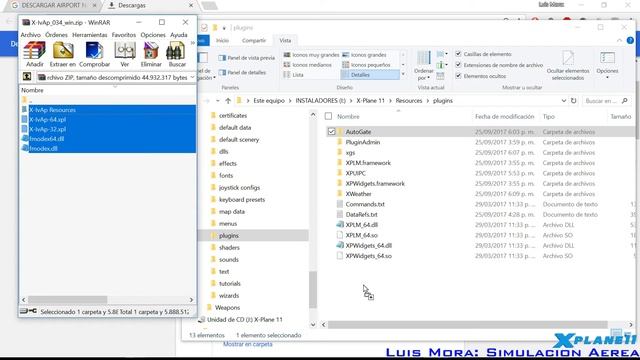Click the WinRAR horizontal scrollbar
Image resolution: width=640 pixels, height=360 pixels.
pyautogui.click(x=68, y=300)
